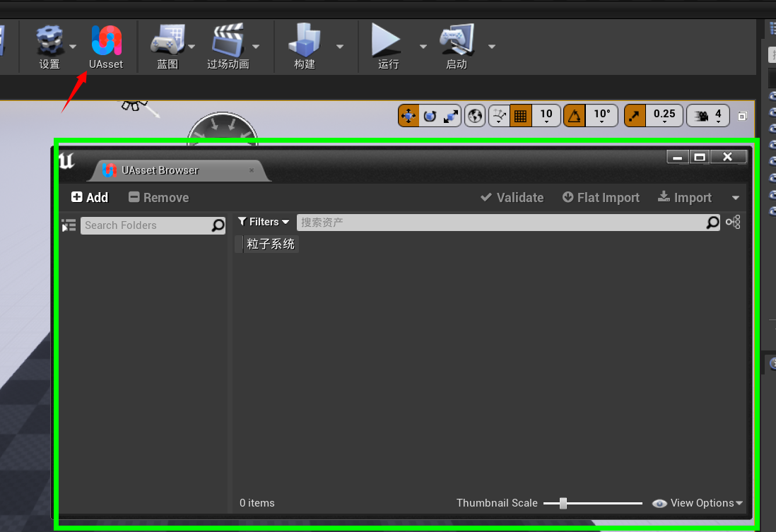Click the asset search magnifier icon
776x532 pixels.
[x=712, y=223]
